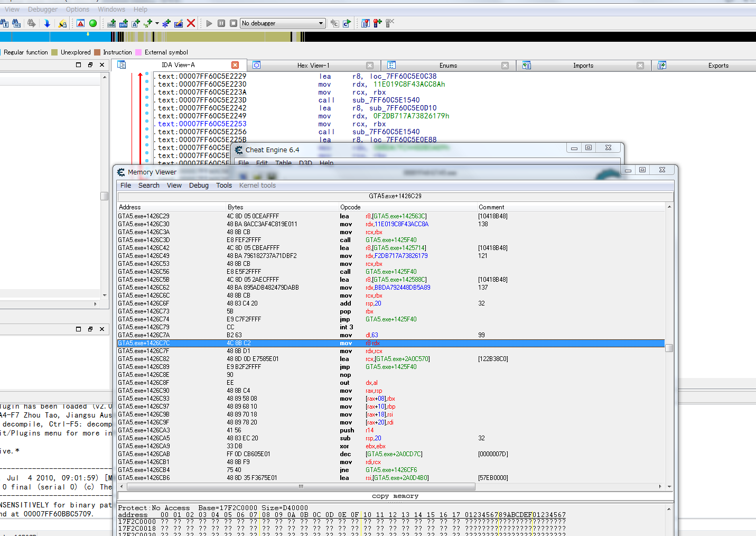Open the IDA Options menu
This screenshot has height=536, width=756.
coord(78,10)
